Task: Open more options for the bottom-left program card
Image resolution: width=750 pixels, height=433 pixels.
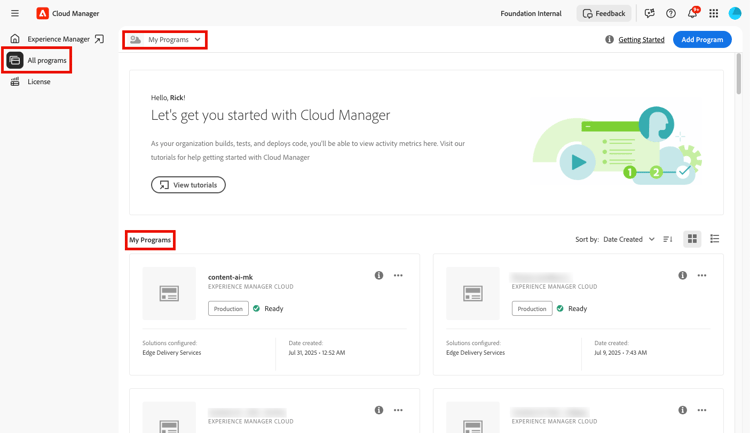Action: coord(398,410)
